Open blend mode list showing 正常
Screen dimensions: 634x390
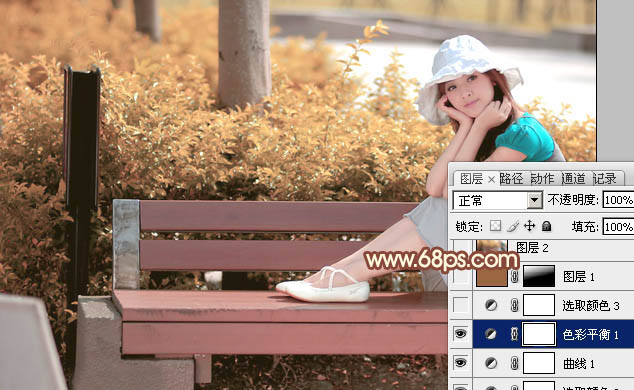pos(497,200)
